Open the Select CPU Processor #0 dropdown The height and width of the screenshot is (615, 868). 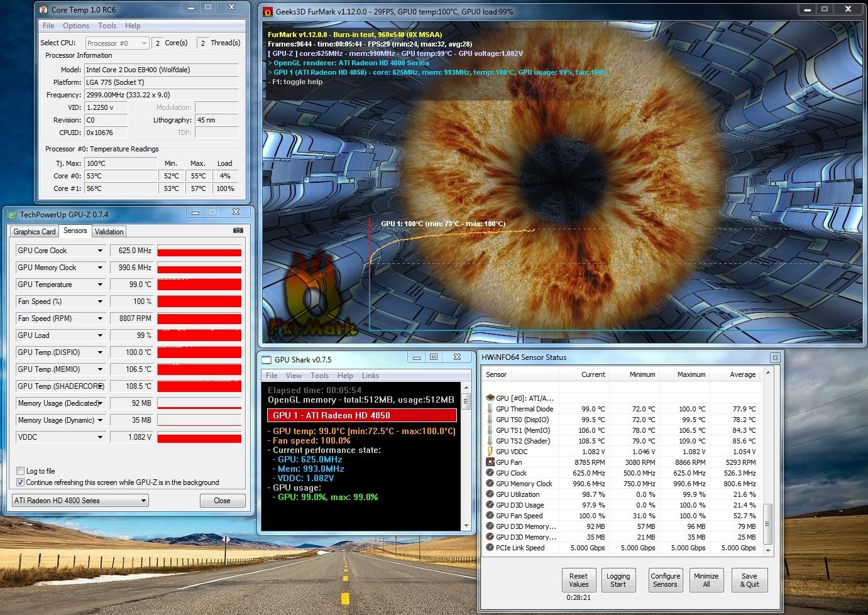pyautogui.click(x=117, y=43)
